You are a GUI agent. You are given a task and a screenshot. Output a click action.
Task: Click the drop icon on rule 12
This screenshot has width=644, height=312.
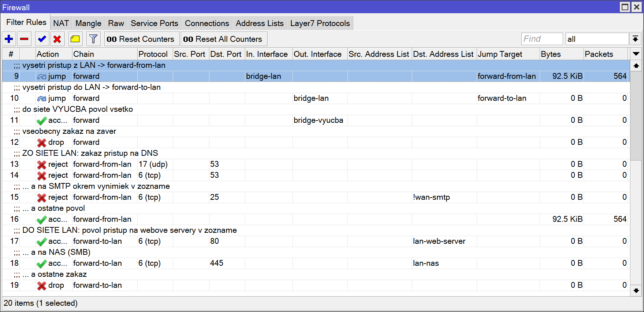pos(42,143)
